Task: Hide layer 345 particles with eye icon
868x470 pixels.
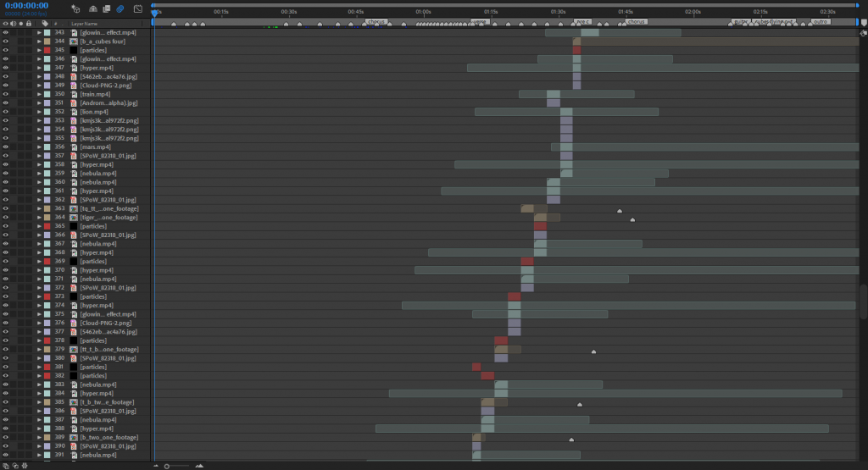Action: pyautogui.click(x=6, y=50)
